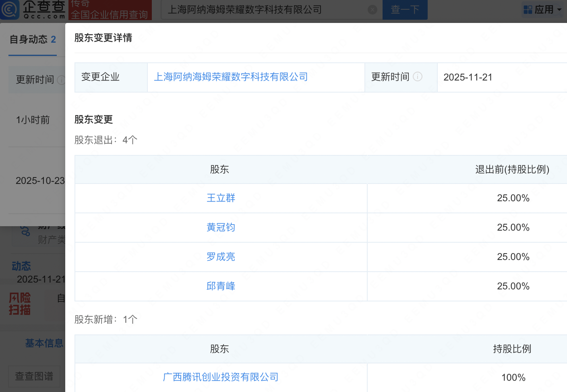This screenshot has height=392, width=567.
Task: Click the apps grid icon
Action: point(528,10)
